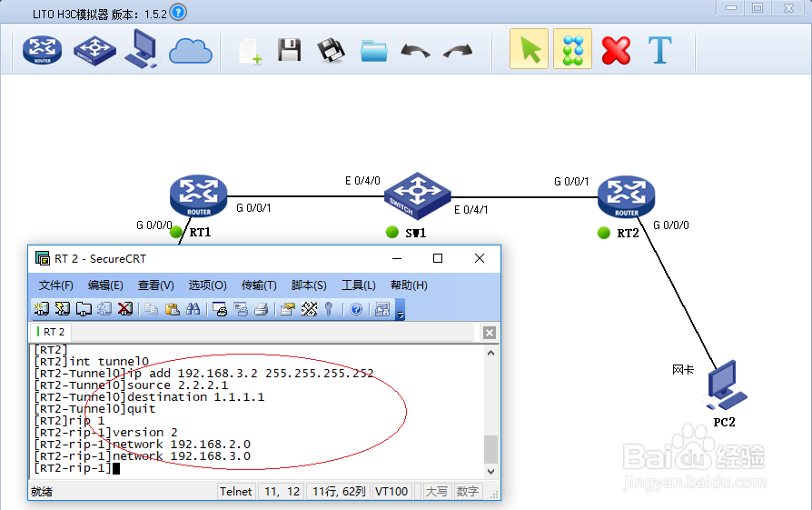Open a topology with folder icon
This screenshot has width=812, height=510.
pos(374,51)
